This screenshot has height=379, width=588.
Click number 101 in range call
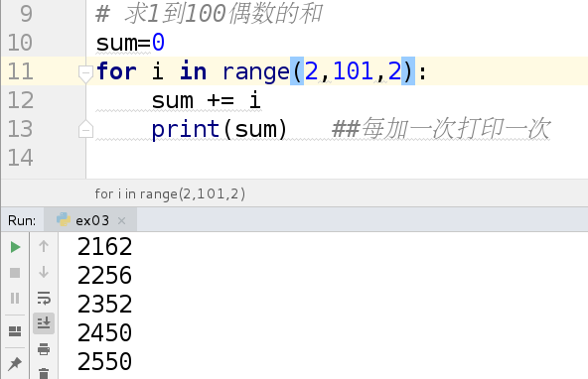pyautogui.click(x=353, y=71)
